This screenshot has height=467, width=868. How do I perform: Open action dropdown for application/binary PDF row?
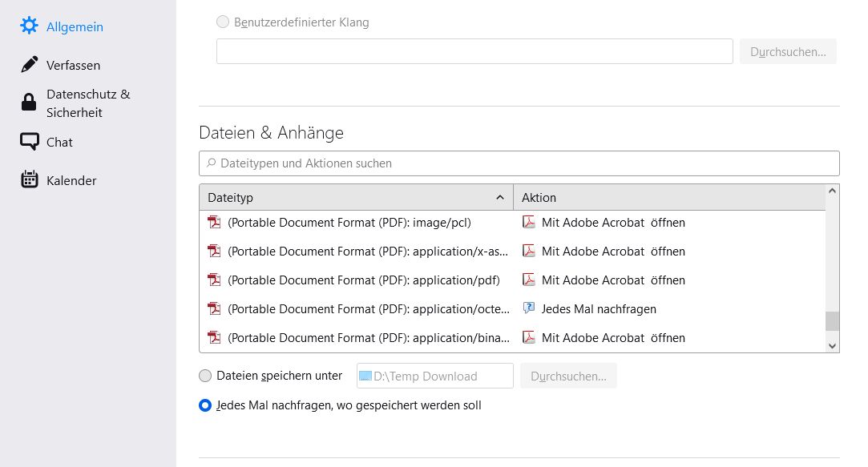(668, 338)
